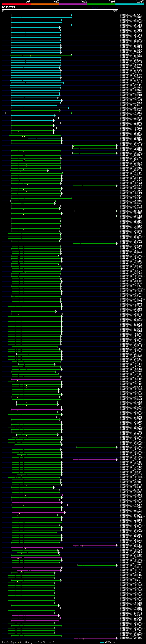Open hit UniRef100_B9T6Z3
This screenshot has height=644, width=146.
coord(131,211)
